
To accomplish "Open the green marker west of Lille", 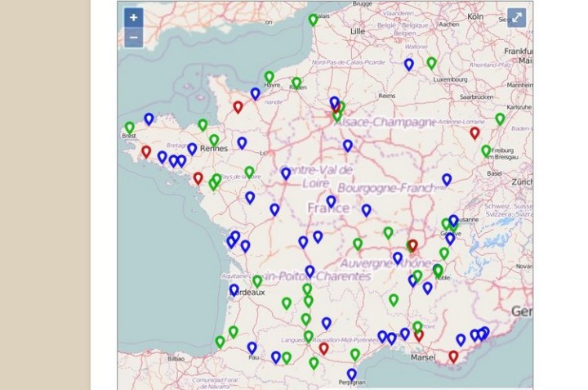I will [x=313, y=19].
